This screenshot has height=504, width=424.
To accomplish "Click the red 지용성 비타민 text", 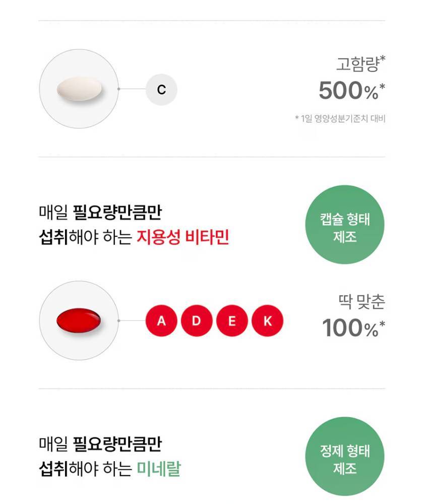I will (183, 237).
